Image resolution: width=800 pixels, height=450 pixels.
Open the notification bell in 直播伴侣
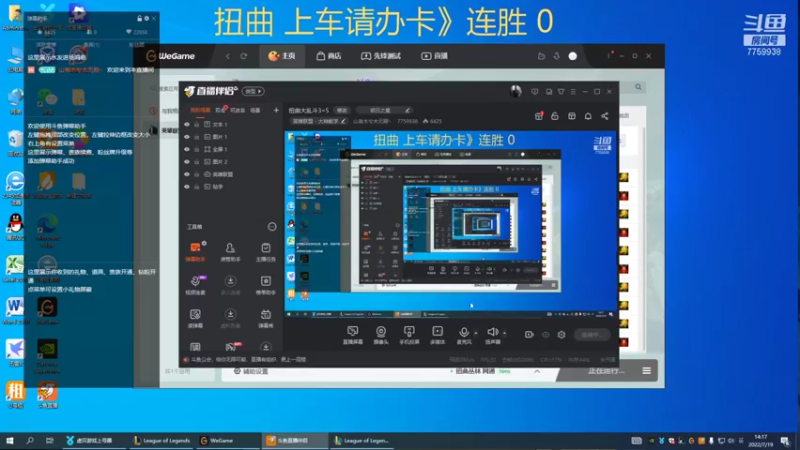point(588,116)
